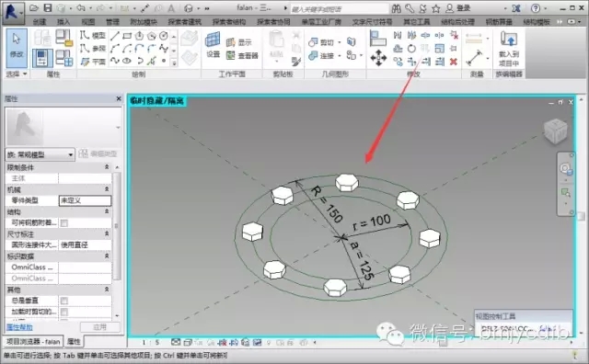Click the 零件类型 value field 未定义

point(85,200)
